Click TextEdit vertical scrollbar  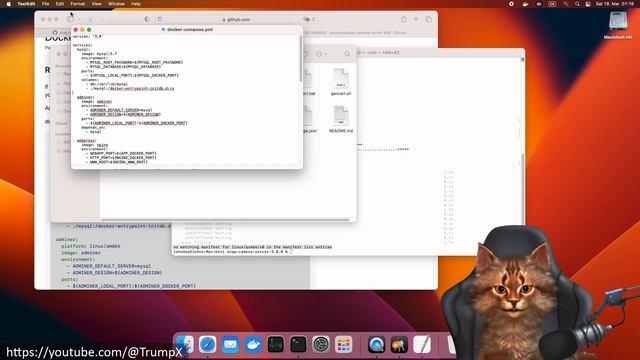[x=301, y=59]
